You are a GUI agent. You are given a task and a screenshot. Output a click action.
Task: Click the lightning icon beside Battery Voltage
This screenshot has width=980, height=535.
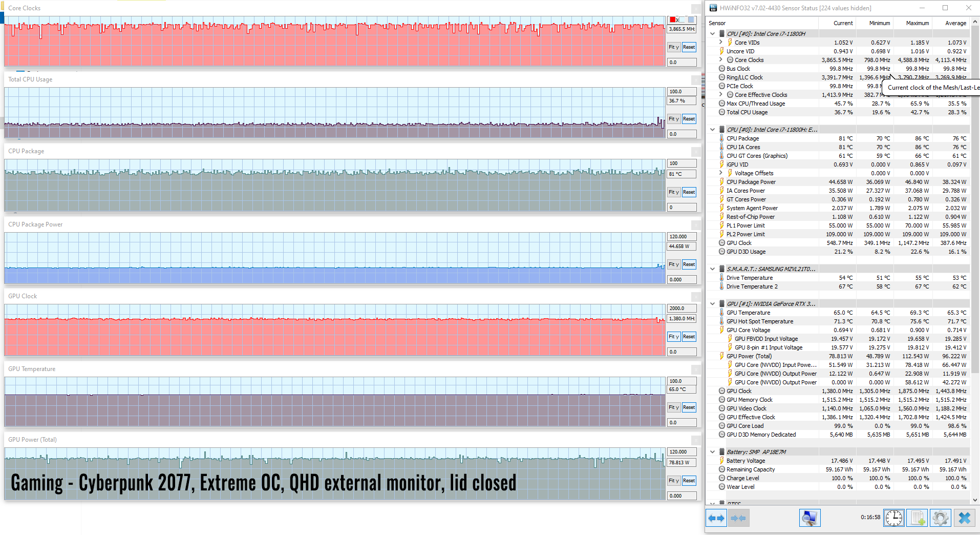click(722, 461)
